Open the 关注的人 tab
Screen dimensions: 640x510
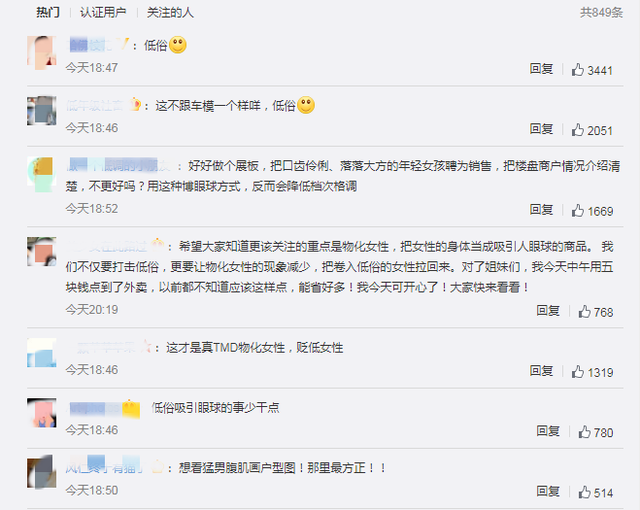(x=170, y=13)
